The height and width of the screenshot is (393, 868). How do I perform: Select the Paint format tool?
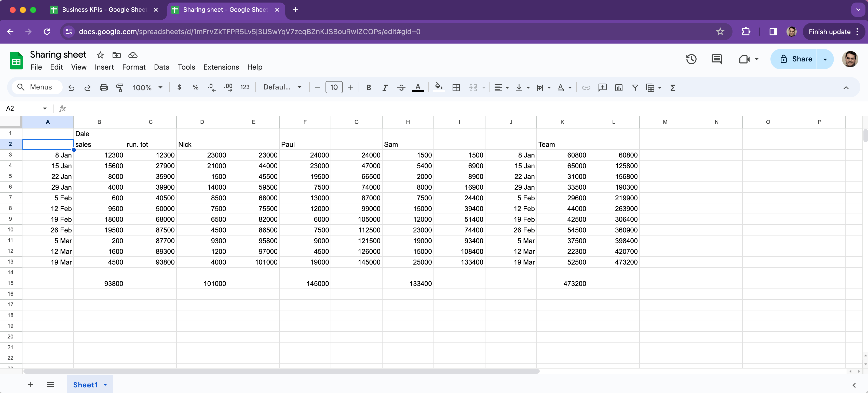click(x=120, y=88)
